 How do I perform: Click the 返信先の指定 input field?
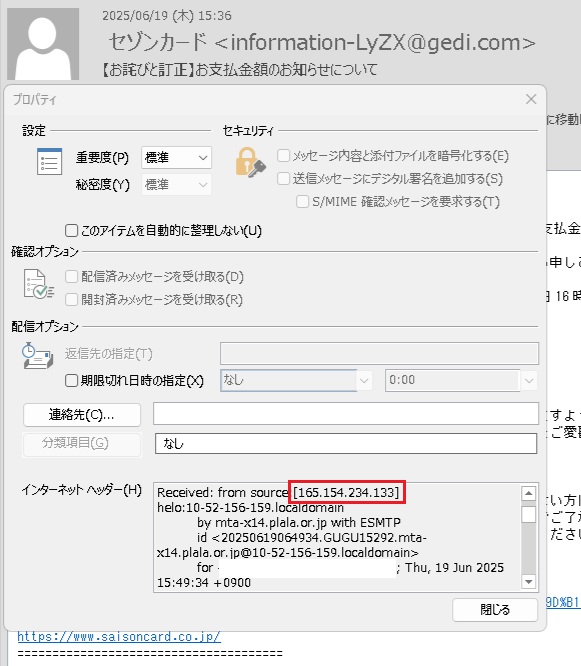pyautogui.click(x=379, y=353)
